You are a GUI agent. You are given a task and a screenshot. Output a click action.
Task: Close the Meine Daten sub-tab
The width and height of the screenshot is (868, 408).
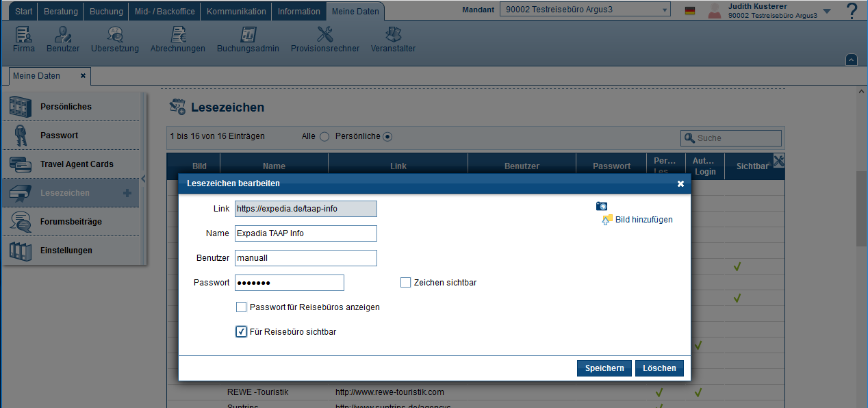pos(83,76)
